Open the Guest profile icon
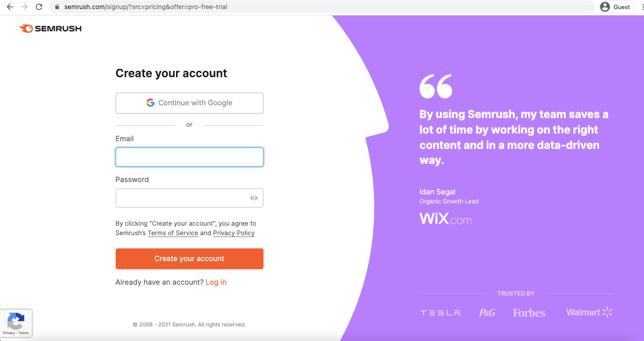 click(605, 7)
